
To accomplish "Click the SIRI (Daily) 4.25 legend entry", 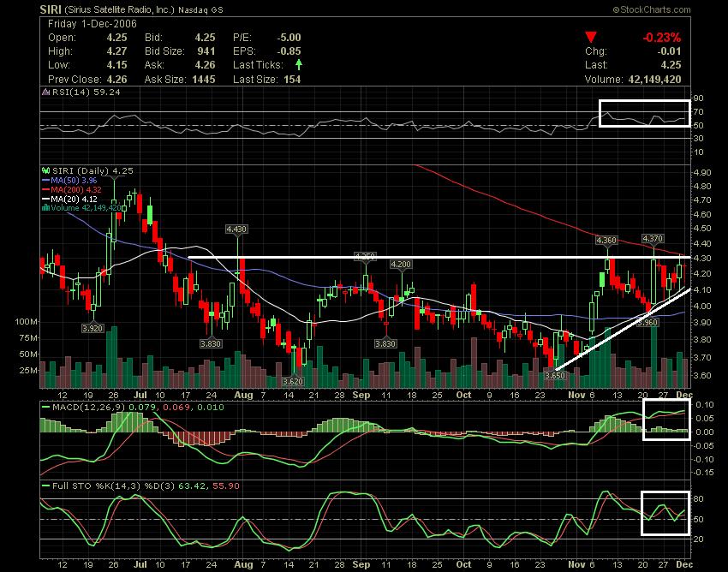I will 92,170.
